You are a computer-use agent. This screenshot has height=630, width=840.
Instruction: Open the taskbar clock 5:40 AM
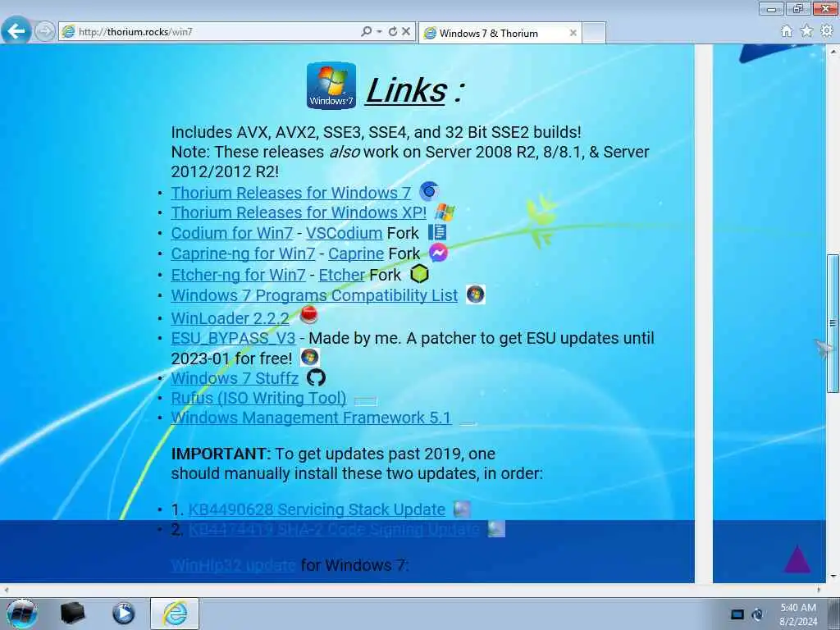tap(798, 614)
